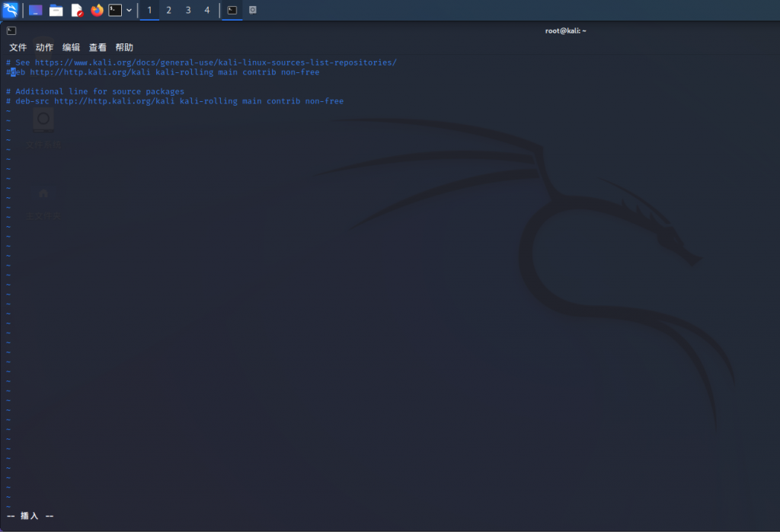This screenshot has height=532, width=780.
Task: Open the 编辑 menu
Action: tap(71, 47)
